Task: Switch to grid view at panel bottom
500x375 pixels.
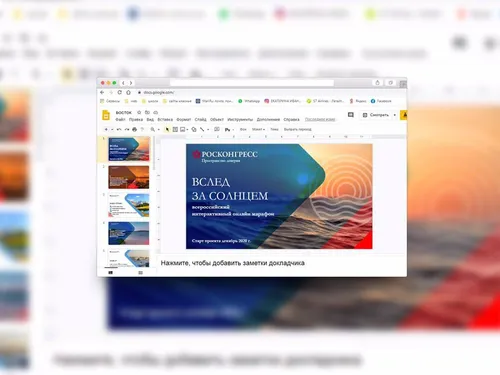Action: [140, 273]
